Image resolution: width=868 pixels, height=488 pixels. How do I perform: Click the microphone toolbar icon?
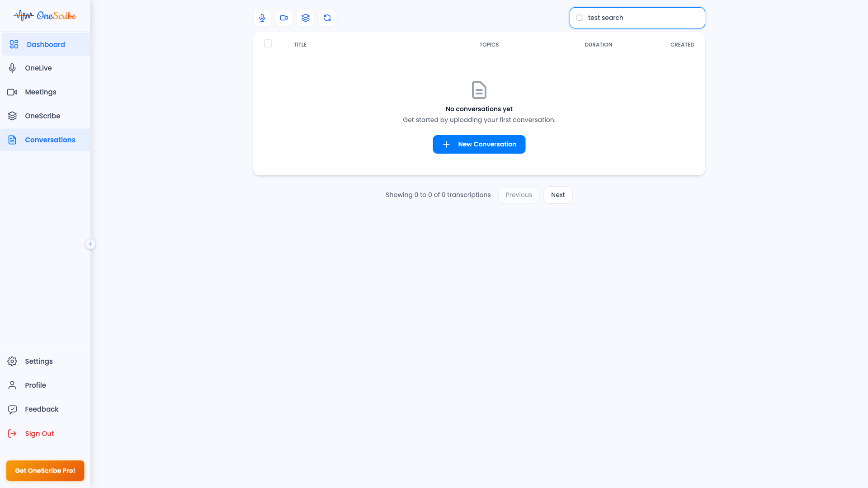(262, 18)
